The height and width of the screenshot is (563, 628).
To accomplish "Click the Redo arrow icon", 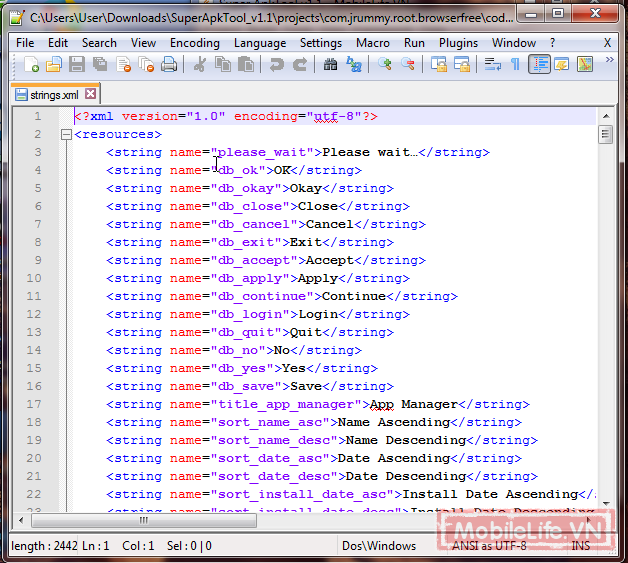I will 300,64.
